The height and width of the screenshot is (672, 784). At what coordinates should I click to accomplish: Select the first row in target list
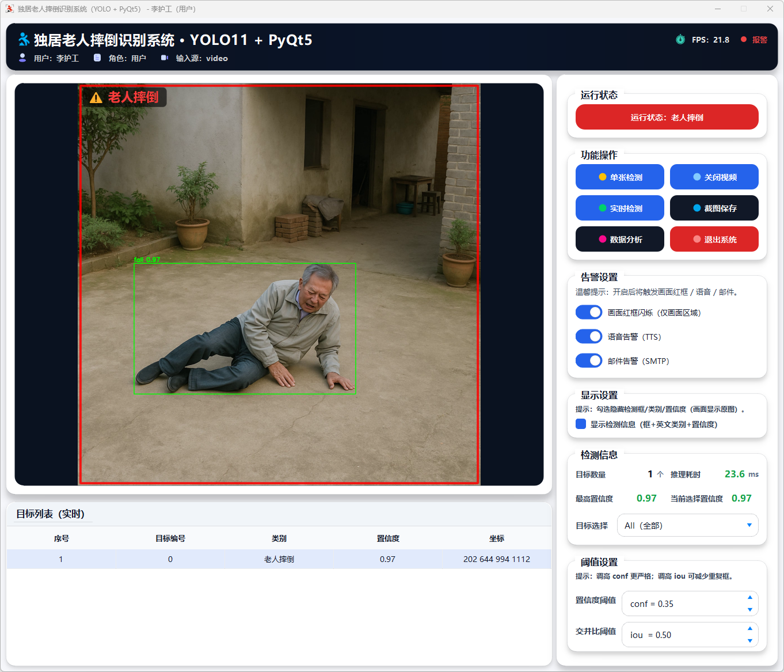pos(279,559)
